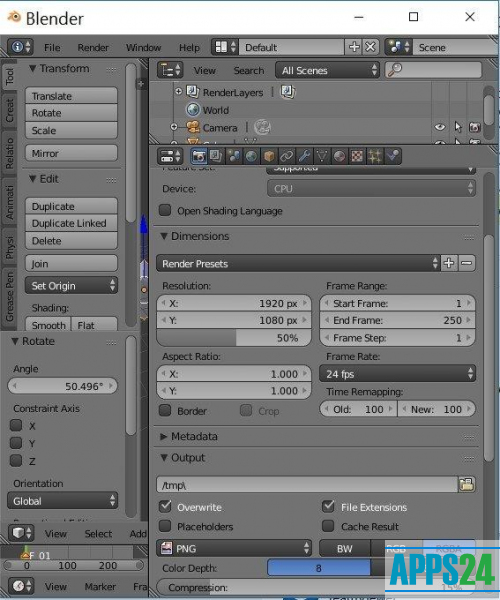This screenshot has height=600, width=500.
Task: Open the PNG file format dropdown
Action: tap(234, 548)
